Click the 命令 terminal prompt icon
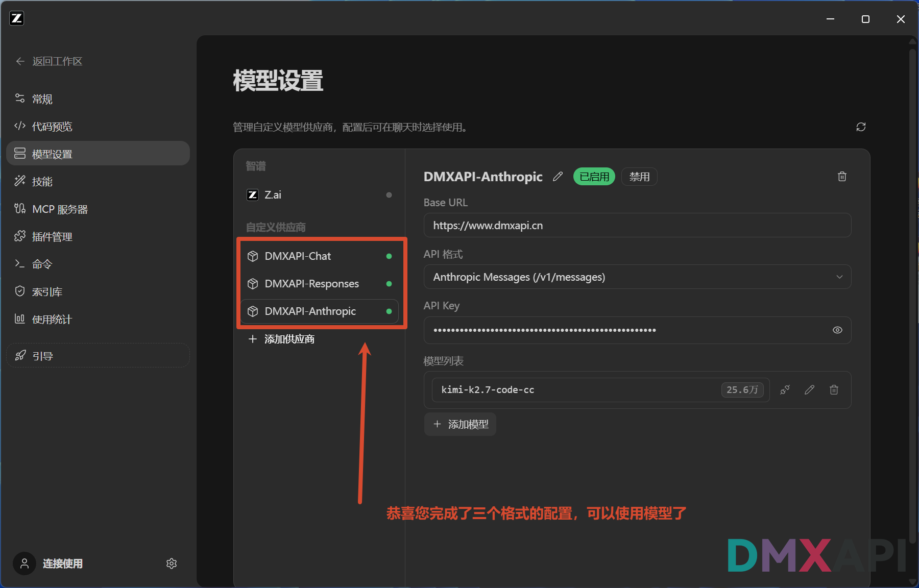This screenshot has width=919, height=588. click(x=20, y=263)
